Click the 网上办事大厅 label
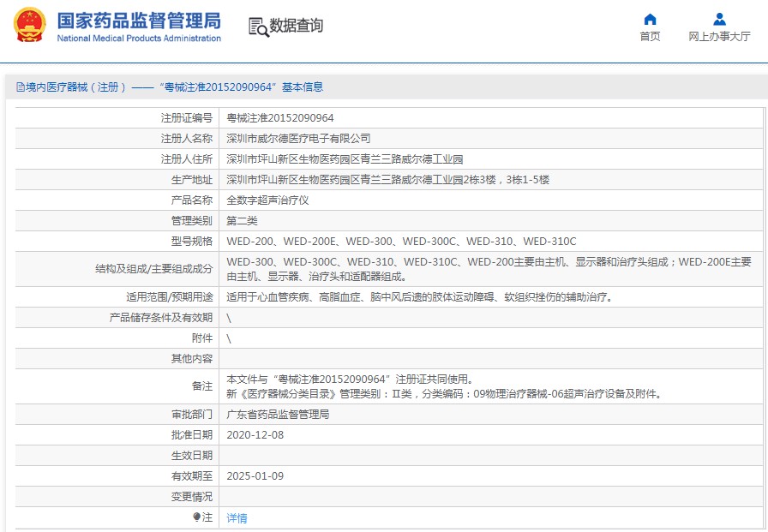The width and height of the screenshot is (768, 532). coord(719,36)
